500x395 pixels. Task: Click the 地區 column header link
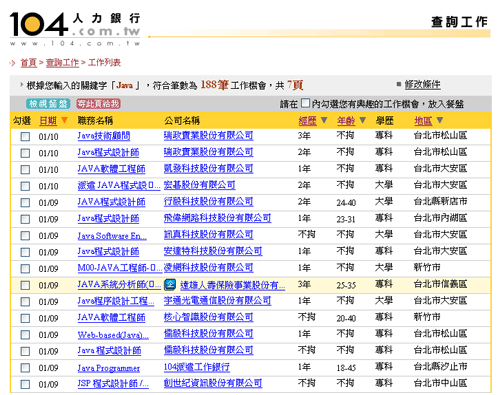[x=423, y=121]
